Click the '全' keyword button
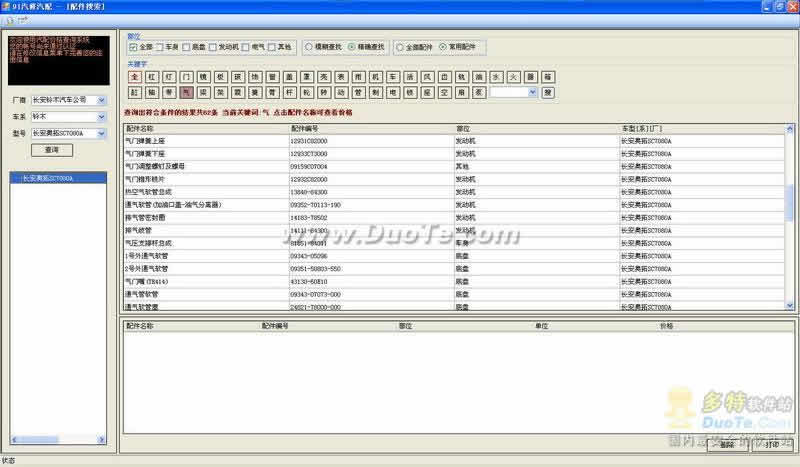 [x=135, y=77]
